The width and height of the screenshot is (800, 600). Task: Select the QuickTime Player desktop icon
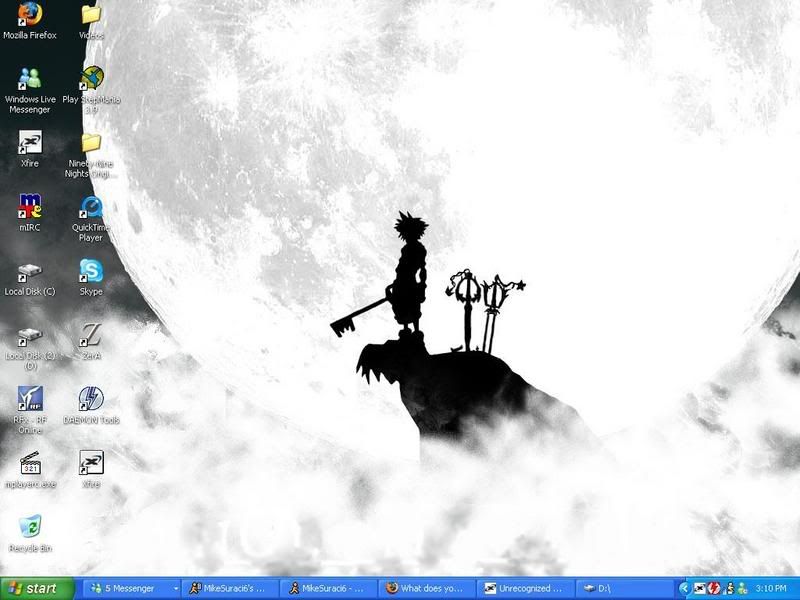(91, 218)
